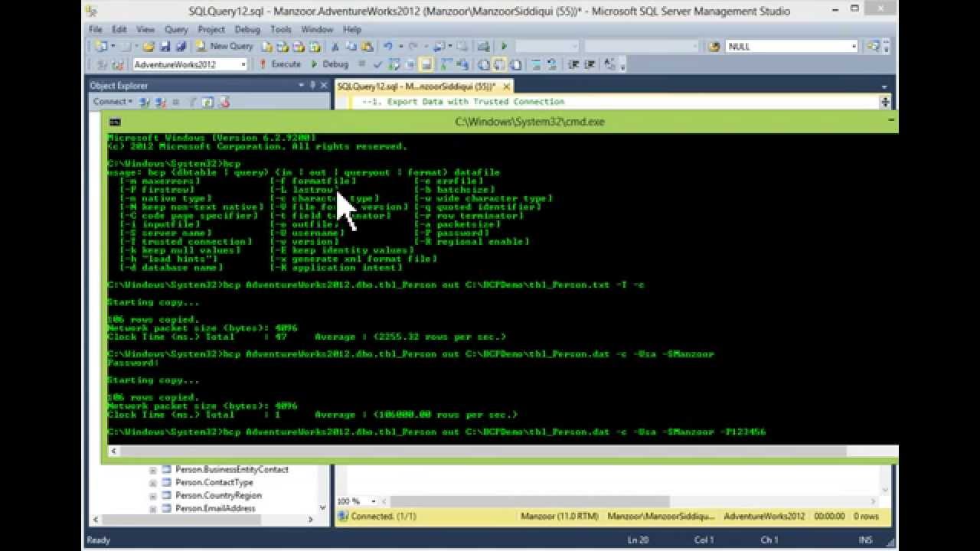Click the green Start arrow in top toolbar

click(x=504, y=46)
